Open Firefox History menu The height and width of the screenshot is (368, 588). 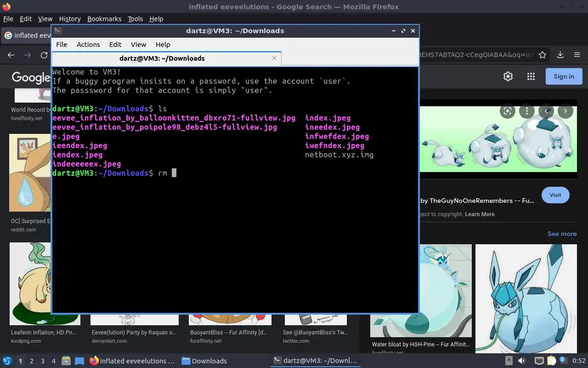point(70,19)
